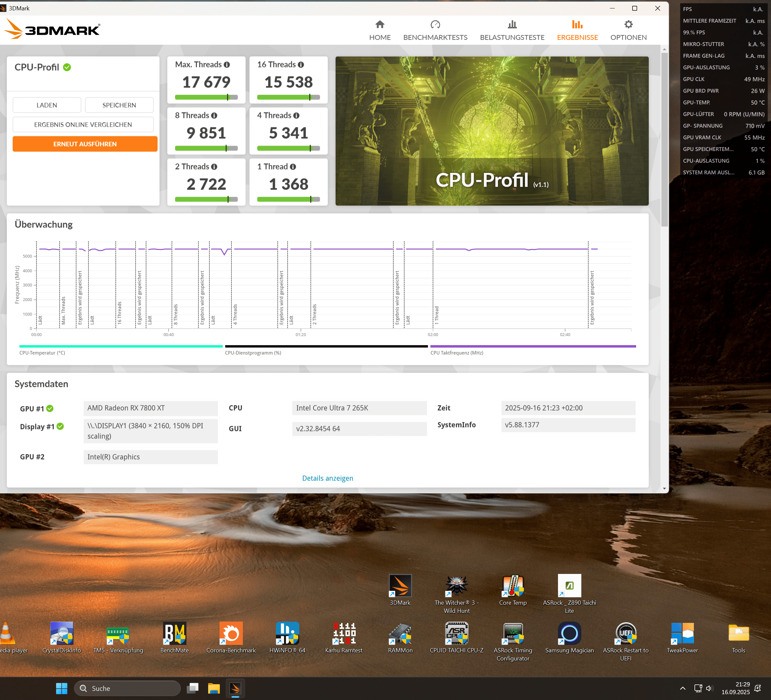Toggle CPU-Temperatur legend in chart
The image size is (771, 700).
(42, 353)
